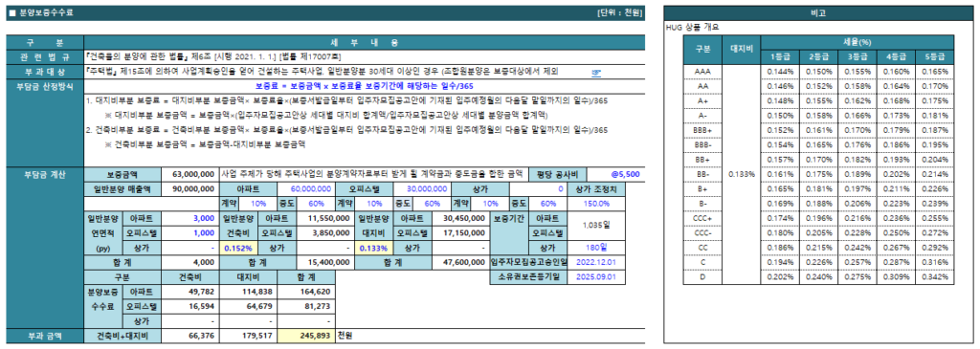Click the 면적 total 4,000
980x349 pixels.
190,262
